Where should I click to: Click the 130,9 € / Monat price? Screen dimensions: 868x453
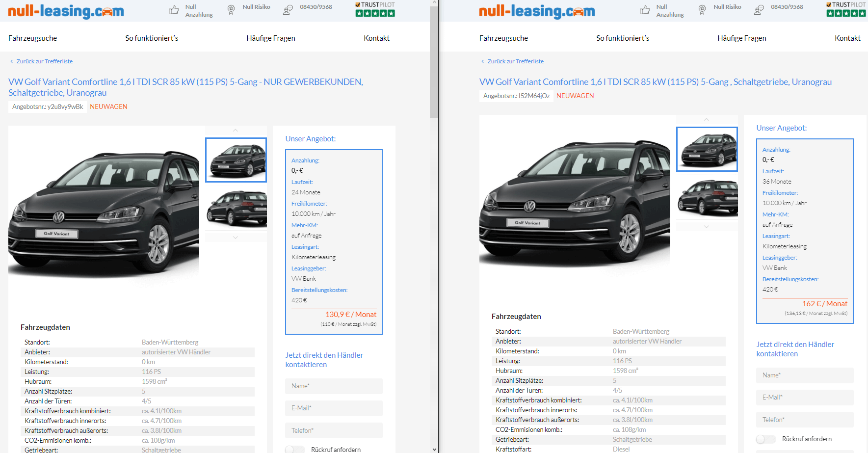[x=351, y=315]
